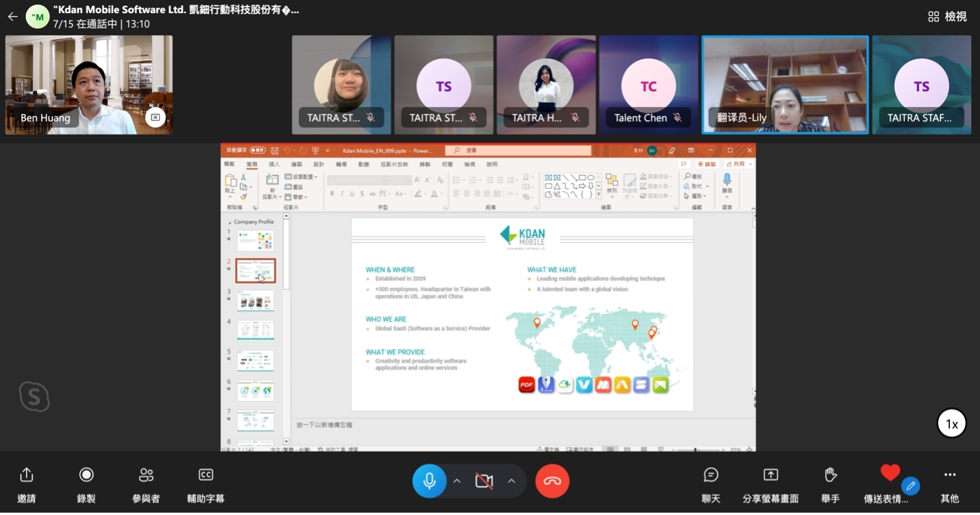The width and height of the screenshot is (980, 515).
Task: Click the PowerPoint undo arrow
Action: tap(288, 150)
